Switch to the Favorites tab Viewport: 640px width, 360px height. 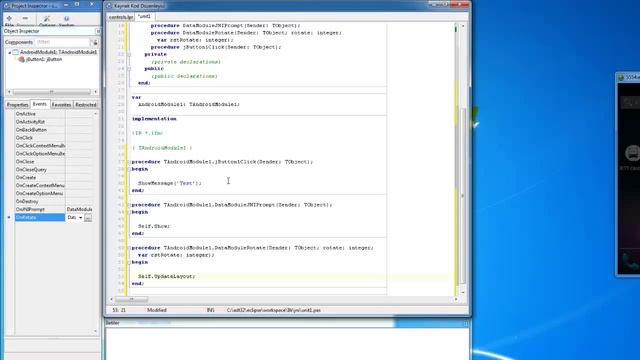coord(61,105)
